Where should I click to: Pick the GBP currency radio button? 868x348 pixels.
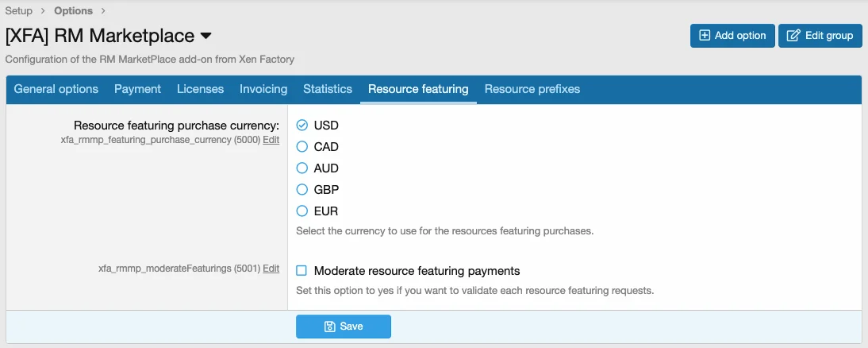coord(301,190)
